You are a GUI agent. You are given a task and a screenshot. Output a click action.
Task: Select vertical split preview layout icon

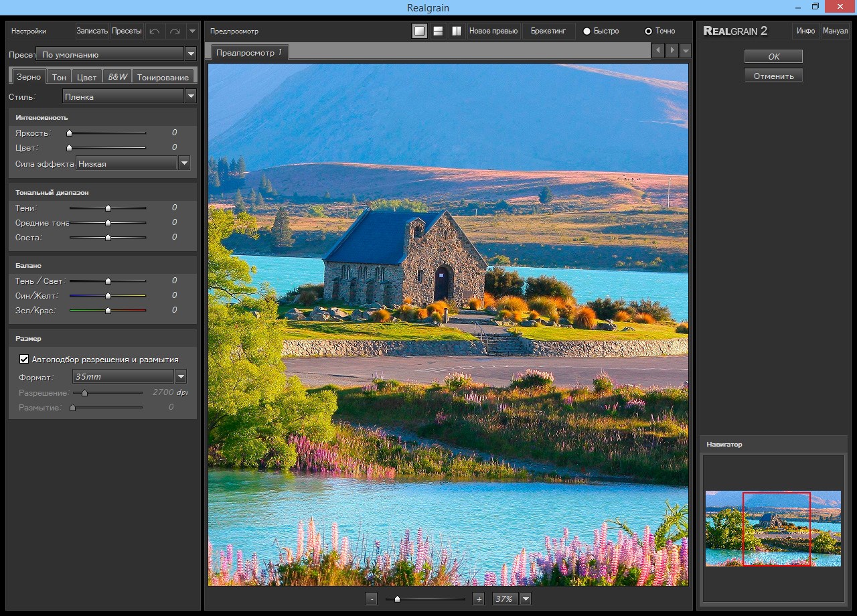pos(457,31)
